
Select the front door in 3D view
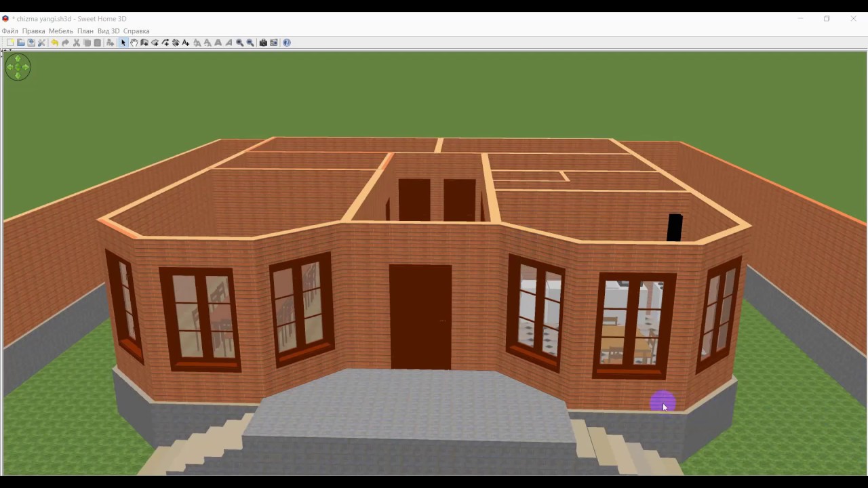[420, 317]
